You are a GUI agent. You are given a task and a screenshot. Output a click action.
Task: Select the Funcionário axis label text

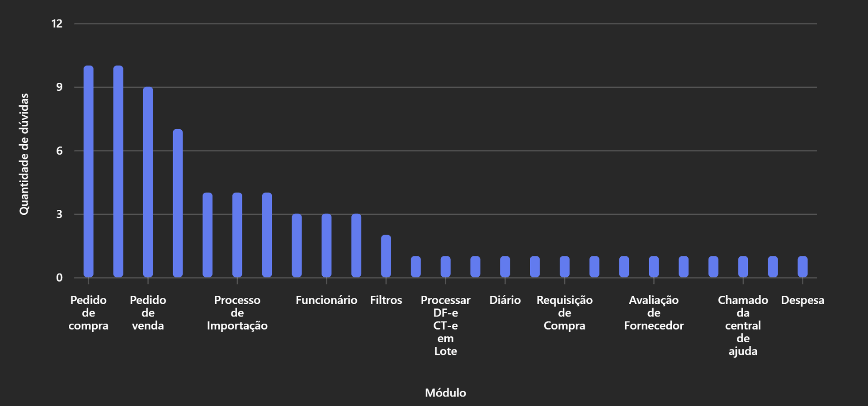[x=326, y=300]
